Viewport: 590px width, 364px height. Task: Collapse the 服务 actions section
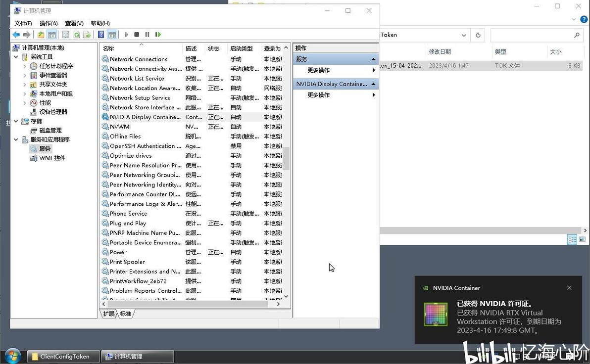coord(373,59)
